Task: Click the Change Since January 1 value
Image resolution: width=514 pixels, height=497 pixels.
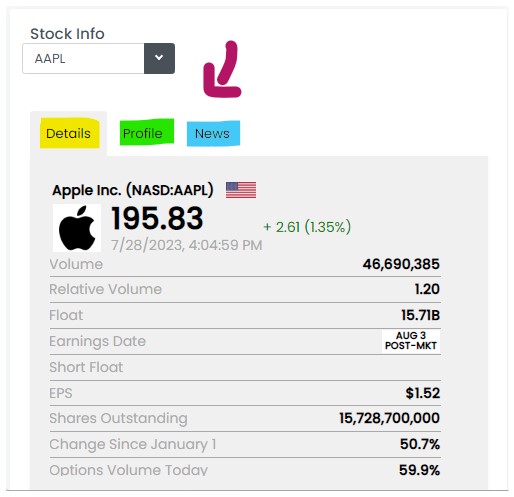Action: 420,444
